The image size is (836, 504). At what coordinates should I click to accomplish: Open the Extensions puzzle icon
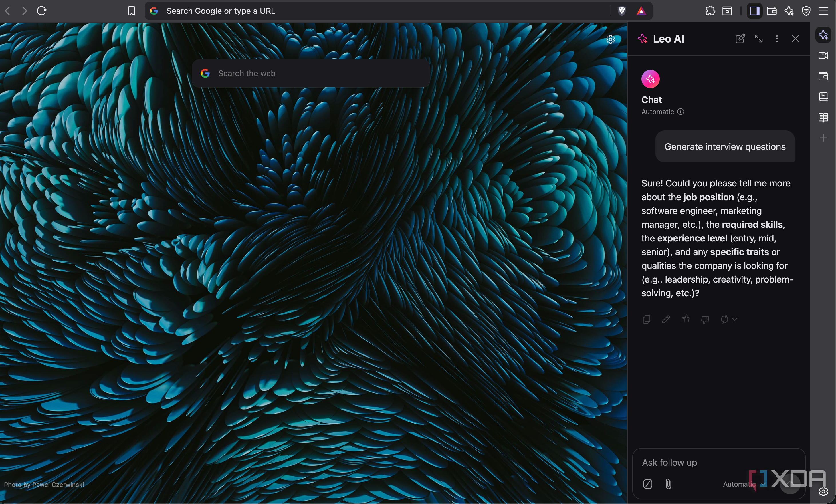pos(710,11)
